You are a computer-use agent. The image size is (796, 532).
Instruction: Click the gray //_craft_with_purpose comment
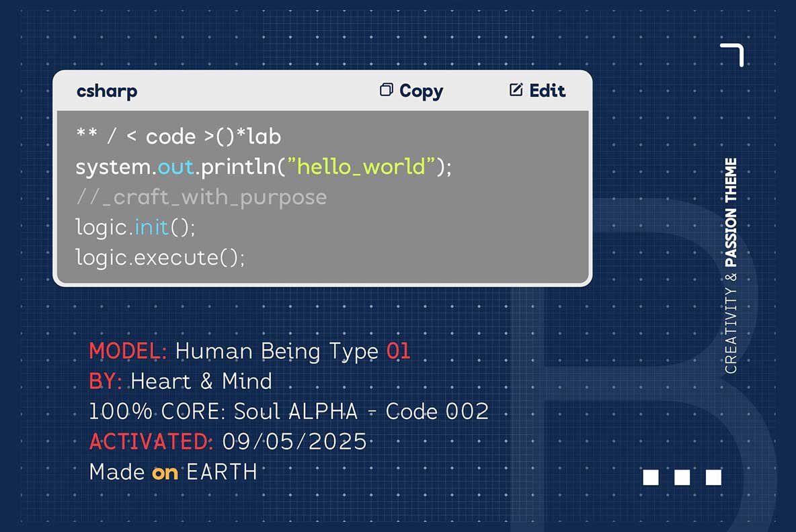(x=201, y=197)
